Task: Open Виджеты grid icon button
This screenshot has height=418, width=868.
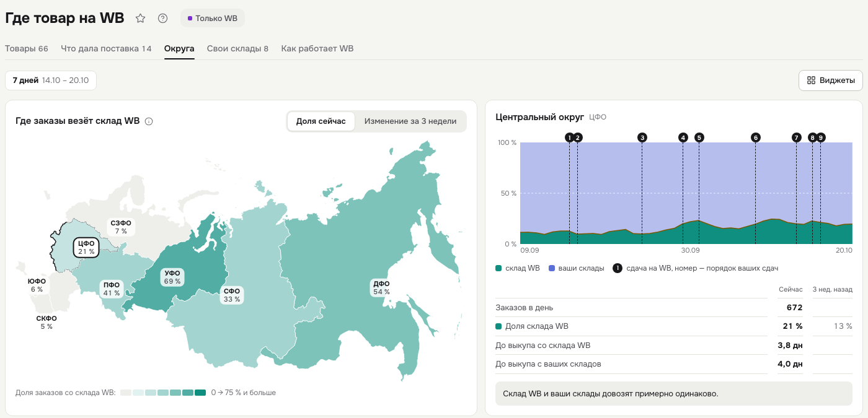Action: tap(830, 81)
